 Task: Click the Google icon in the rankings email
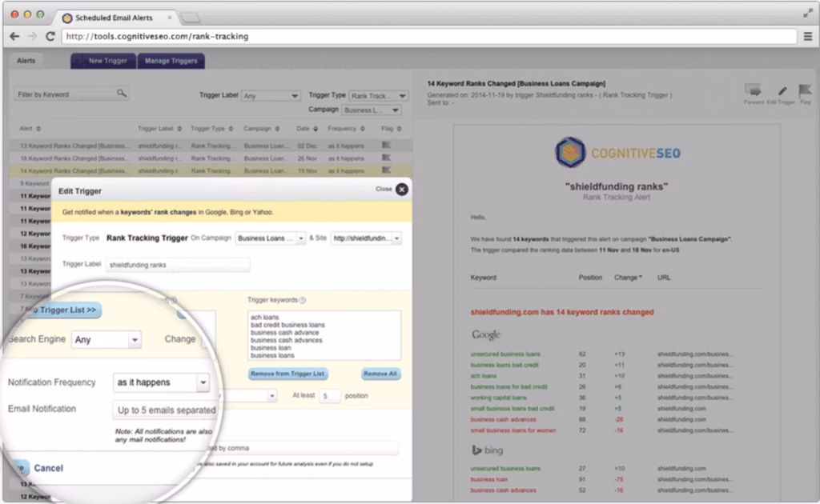click(486, 334)
